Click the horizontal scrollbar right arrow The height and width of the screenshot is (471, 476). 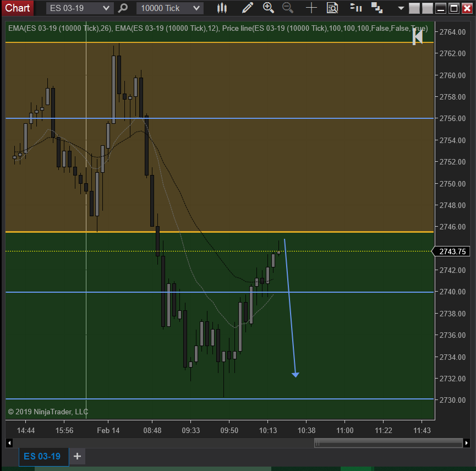pyautogui.click(x=467, y=443)
